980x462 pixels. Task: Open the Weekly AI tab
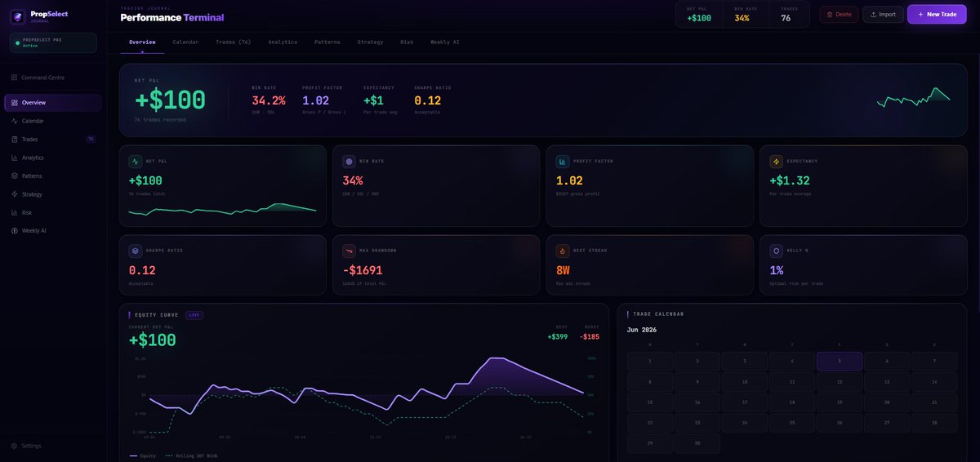445,42
